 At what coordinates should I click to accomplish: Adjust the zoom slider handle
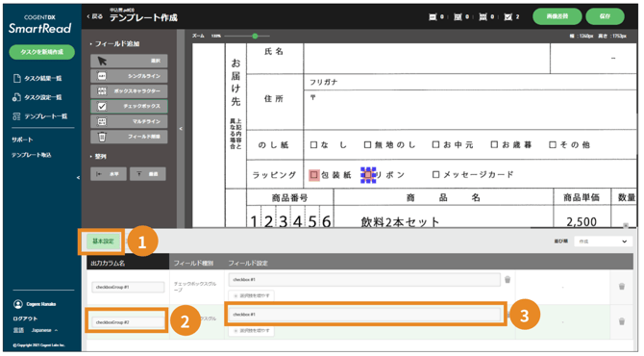(x=255, y=37)
